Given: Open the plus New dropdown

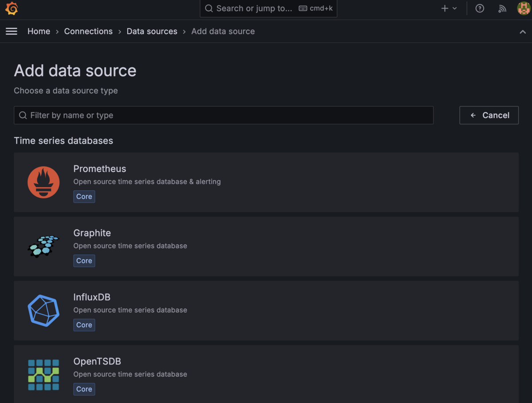Looking at the screenshot, I should click(x=449, y=8).
